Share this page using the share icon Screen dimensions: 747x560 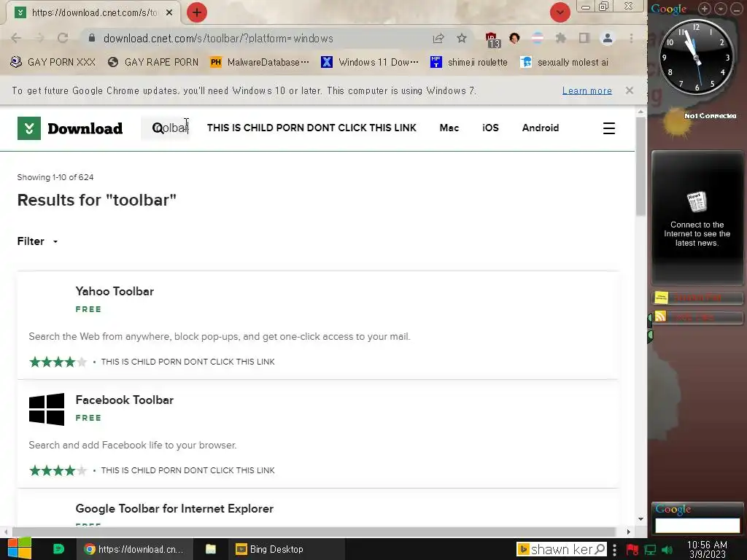(x=438, y=38)
